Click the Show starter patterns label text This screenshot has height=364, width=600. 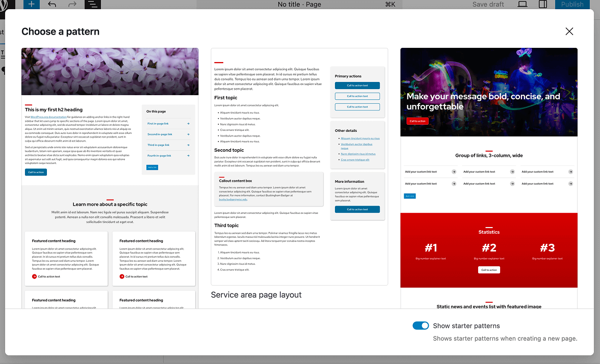[466, 326]
